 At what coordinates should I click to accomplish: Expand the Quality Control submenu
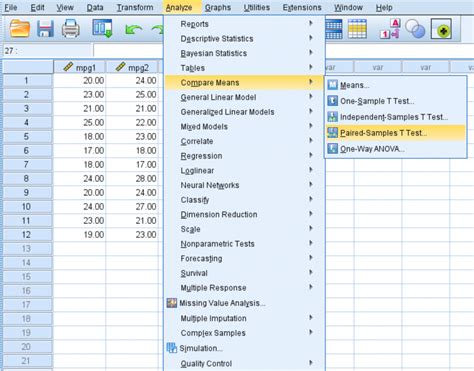(x=244, y=363)
